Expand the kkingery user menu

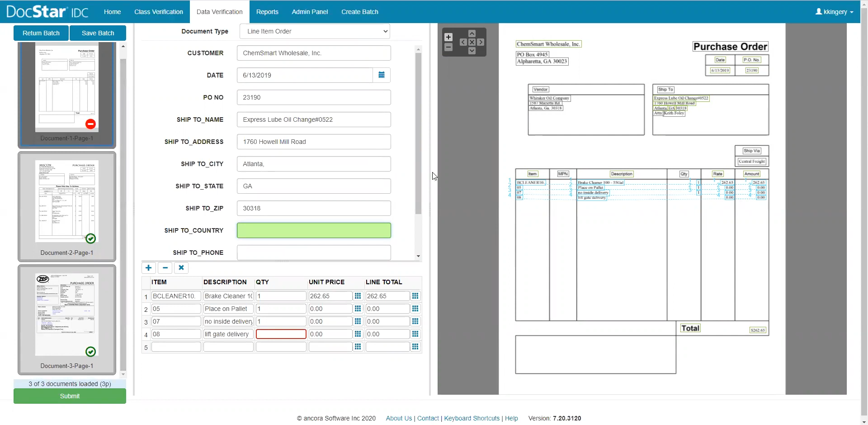834,12
